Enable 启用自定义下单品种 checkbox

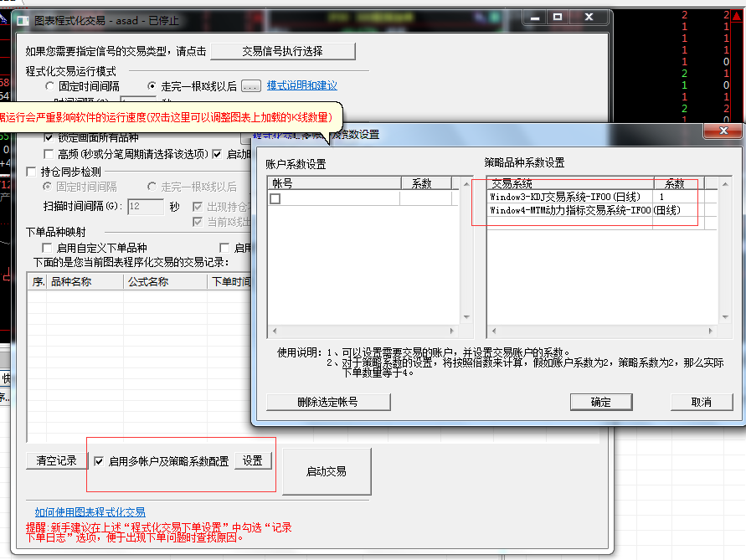pos(47,248)
